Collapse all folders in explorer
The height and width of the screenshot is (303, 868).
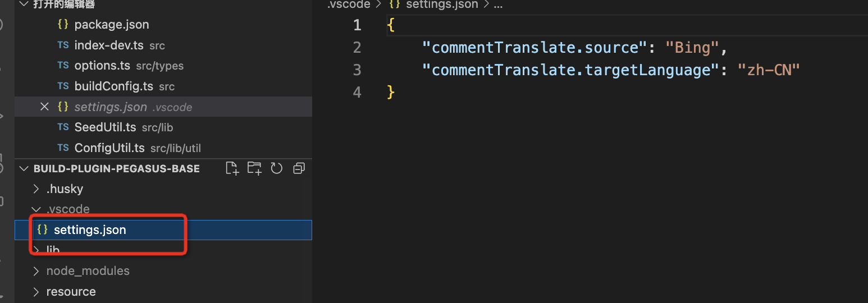click(x=299, y=168)
